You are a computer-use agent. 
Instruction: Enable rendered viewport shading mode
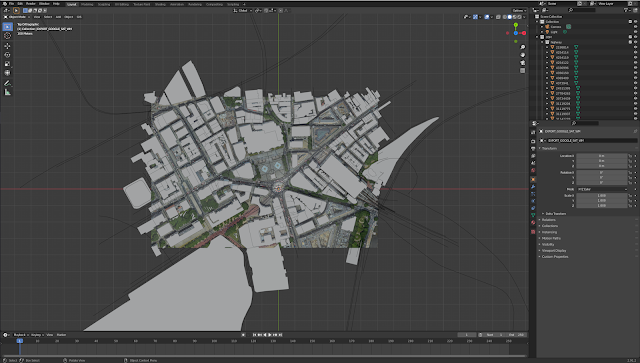tap(520, 17)
